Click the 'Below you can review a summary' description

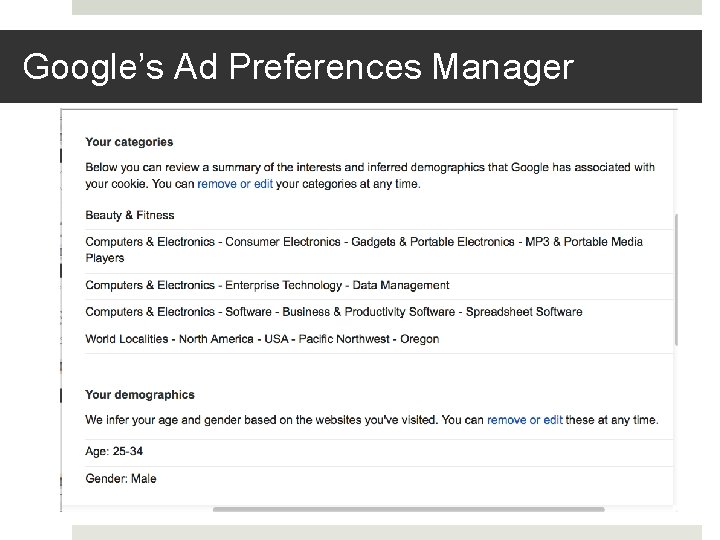tap(370, 167)
